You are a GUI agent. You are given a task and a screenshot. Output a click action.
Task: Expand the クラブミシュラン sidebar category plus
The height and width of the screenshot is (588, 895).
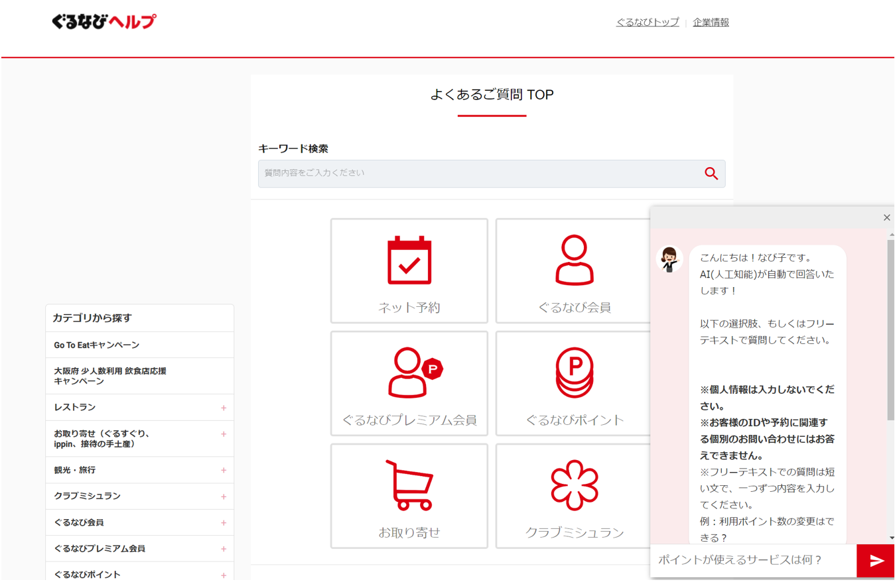click(x=224, y=497)
